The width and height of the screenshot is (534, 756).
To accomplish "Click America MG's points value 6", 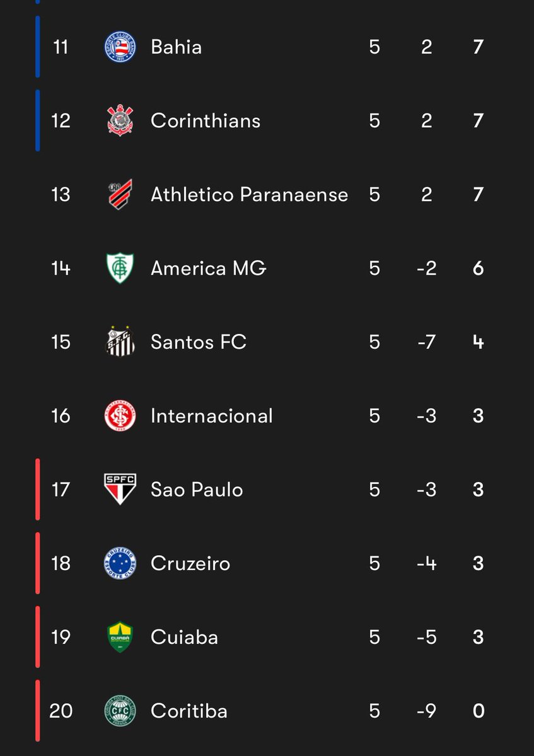I will [x=478, y=268].
